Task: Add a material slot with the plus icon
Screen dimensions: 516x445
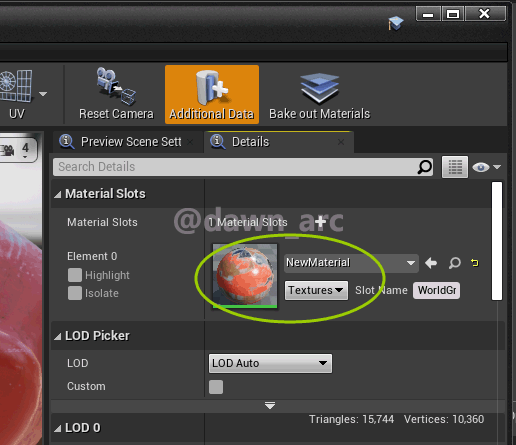Action: coord(320,222)
